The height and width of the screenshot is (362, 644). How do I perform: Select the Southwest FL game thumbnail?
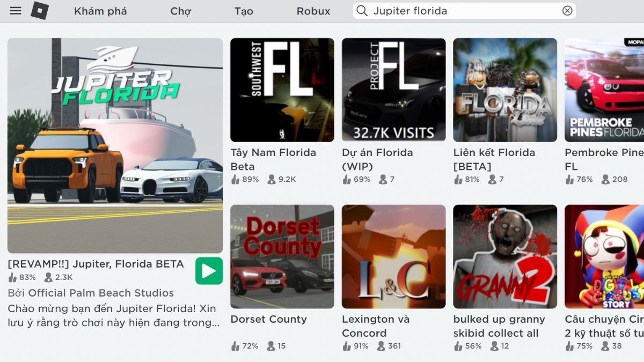tap(282, 90)
